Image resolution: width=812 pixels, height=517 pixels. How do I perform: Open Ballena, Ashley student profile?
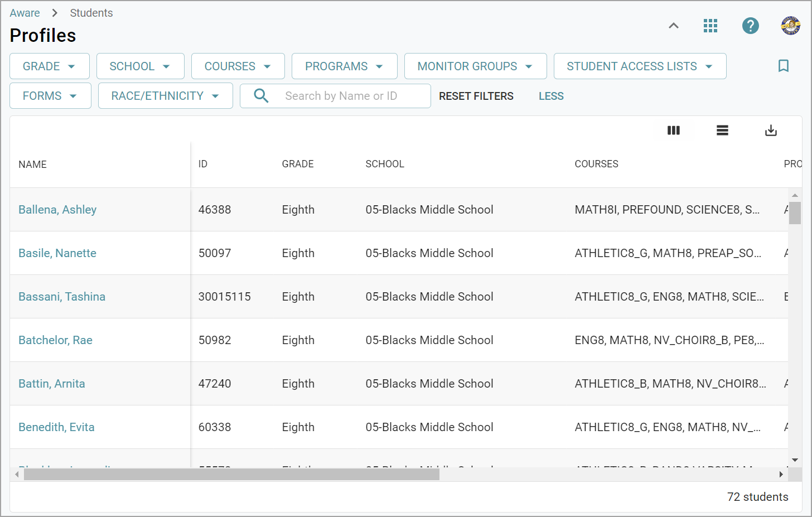pyautogui.click(x=57, y=210)
